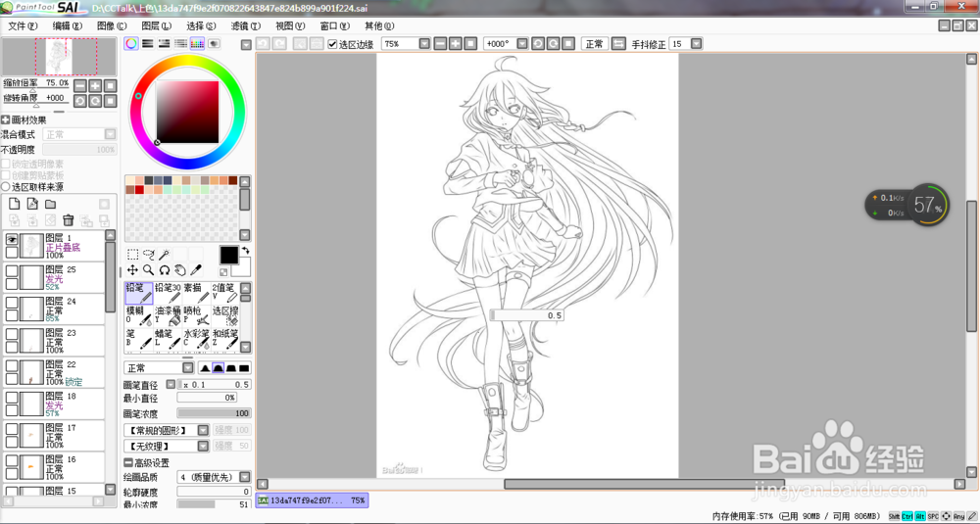This screenshot has width=980, height=524.
Task: Hide 图层 1 using eye icon
Action: tap(11, 239)
